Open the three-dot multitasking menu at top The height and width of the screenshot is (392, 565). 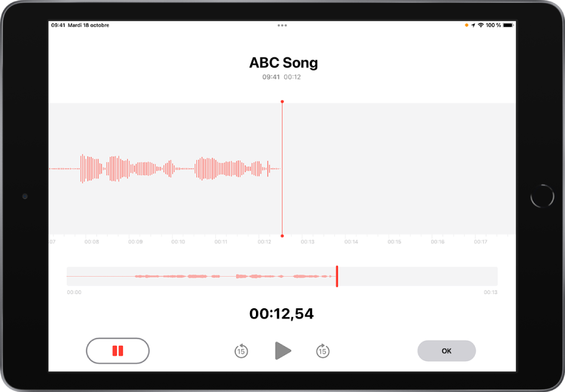coord(282,25)
